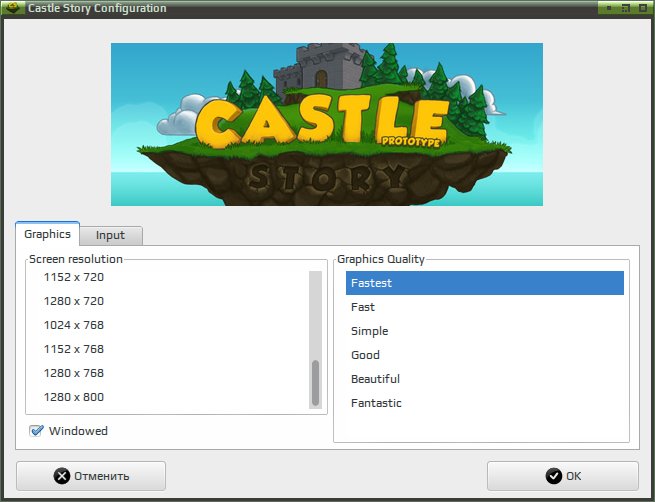Click the resolution list scrollbar thumb
This screenshot has height=502, width=655.
click(x=315, y=383)
